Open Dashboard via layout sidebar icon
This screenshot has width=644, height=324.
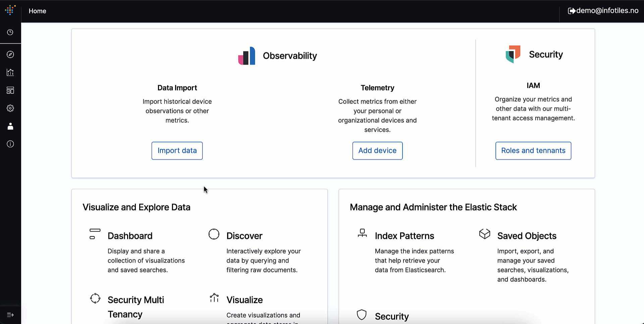pyautogui.click(x=10, y=90)
